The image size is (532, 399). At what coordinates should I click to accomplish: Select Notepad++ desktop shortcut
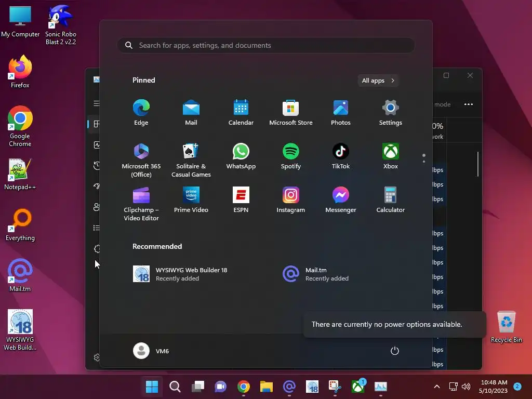[x=20, y=174]
